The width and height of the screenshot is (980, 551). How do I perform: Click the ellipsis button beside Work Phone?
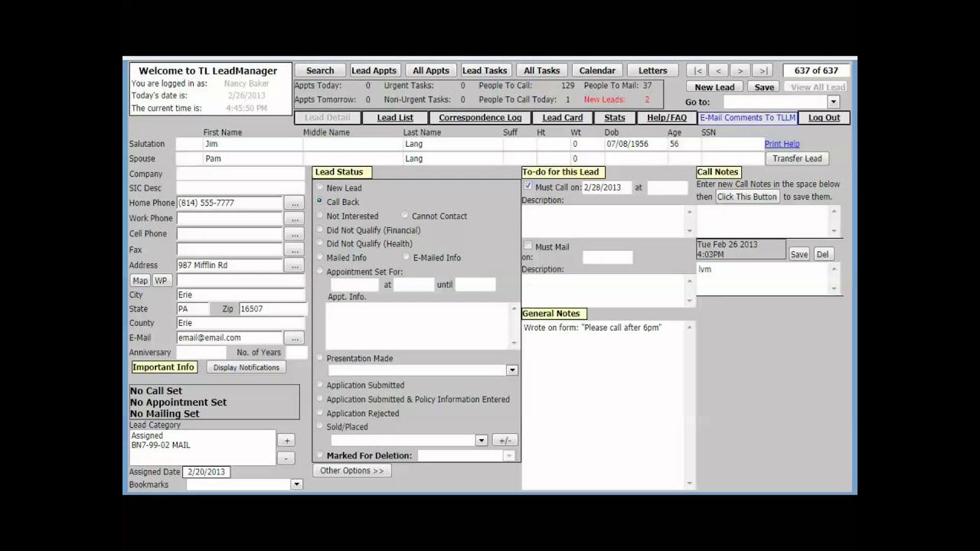click(295, 219)
